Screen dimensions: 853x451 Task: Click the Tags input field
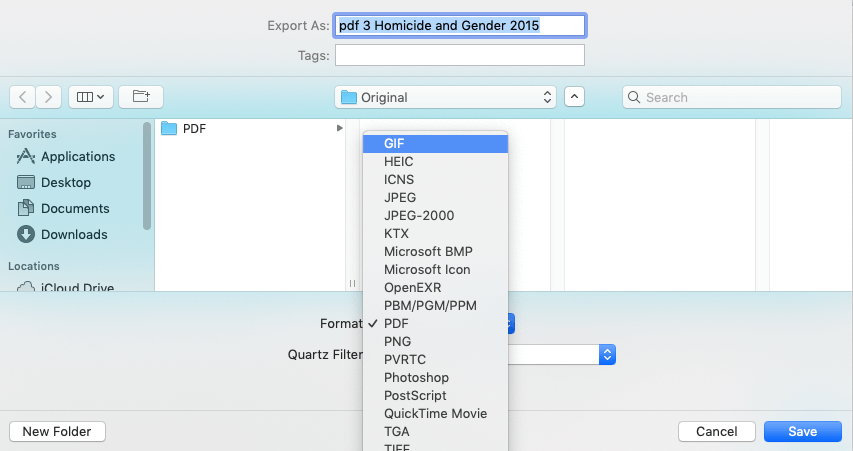click(x=460, y=55)
